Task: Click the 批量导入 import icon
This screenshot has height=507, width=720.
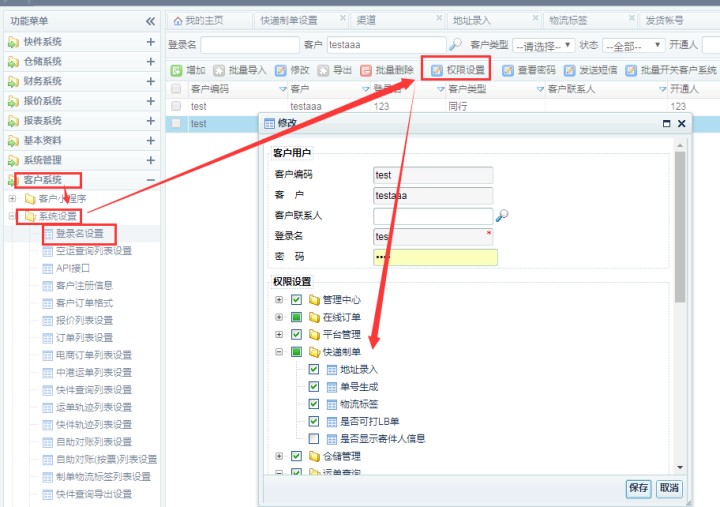Action: [x=219, y=70]
